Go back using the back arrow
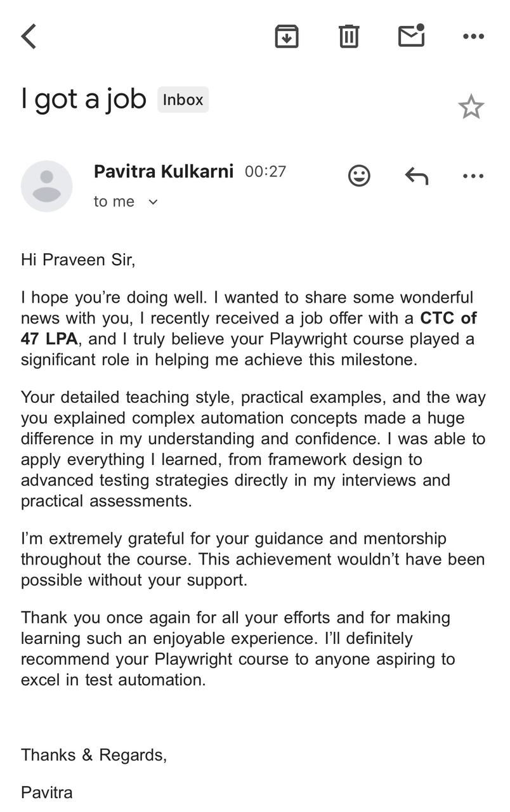 (x=29, y=36)
